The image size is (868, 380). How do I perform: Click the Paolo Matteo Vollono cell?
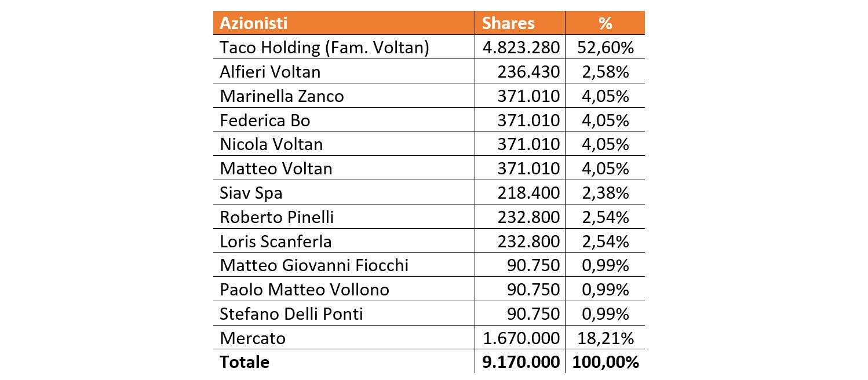(x=344, y=289)
